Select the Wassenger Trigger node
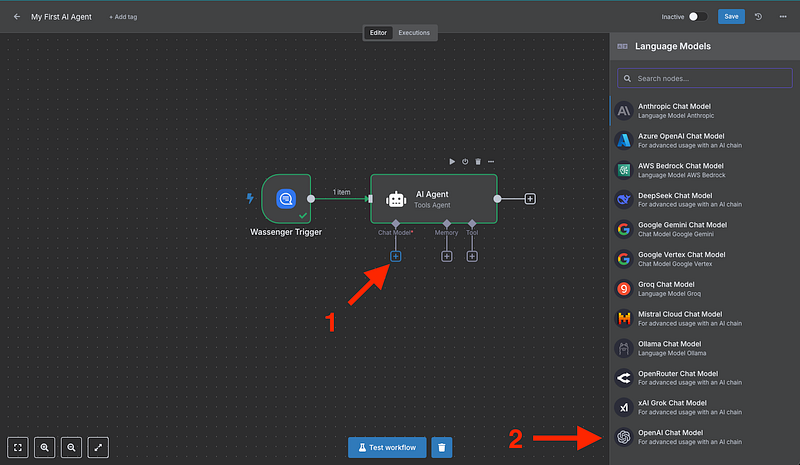 coord(287,198)
